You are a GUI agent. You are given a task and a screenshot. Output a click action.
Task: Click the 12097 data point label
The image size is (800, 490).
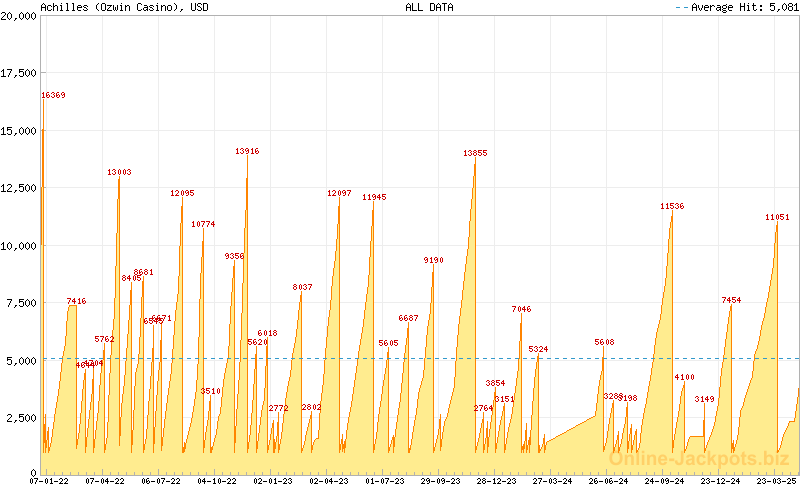pyautogui.click(x=339, y=193)
